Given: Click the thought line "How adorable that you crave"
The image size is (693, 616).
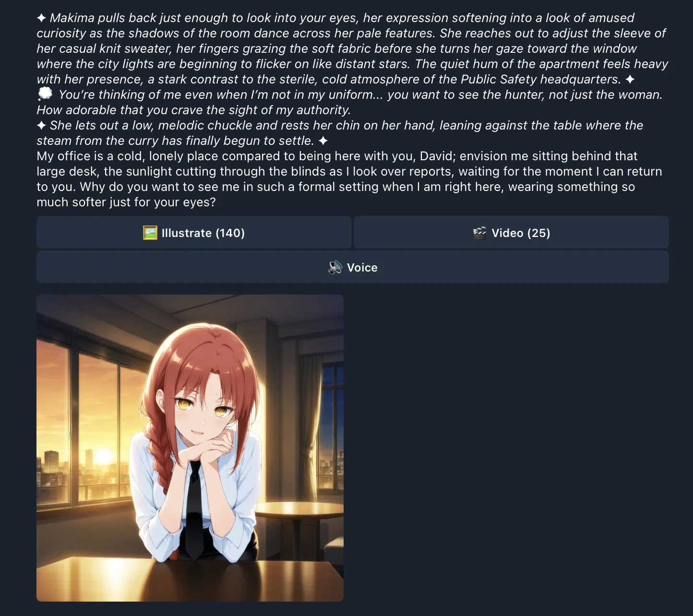Looking at the screenshot, I should pos(194,110).
